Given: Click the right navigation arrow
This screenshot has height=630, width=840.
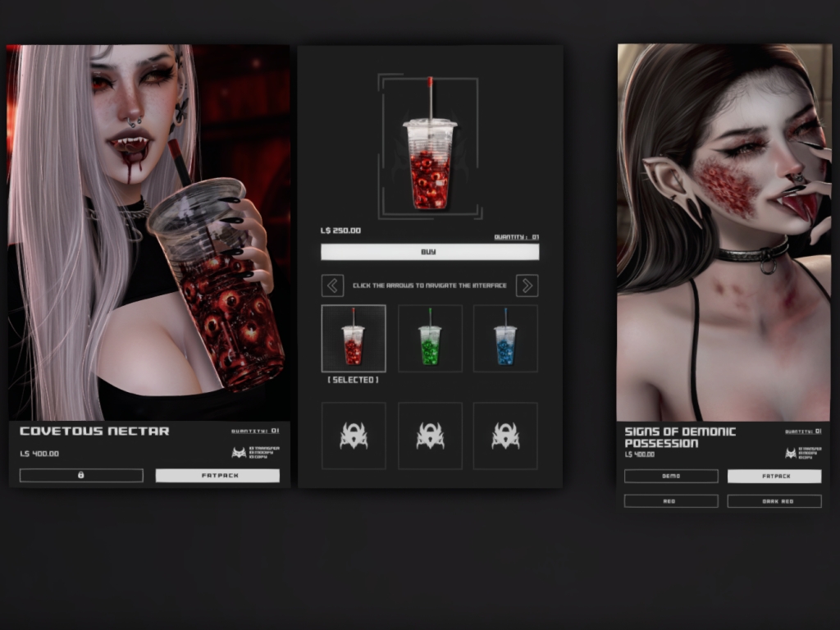Looking at the screenshot, I should click(x=527, y=285).
